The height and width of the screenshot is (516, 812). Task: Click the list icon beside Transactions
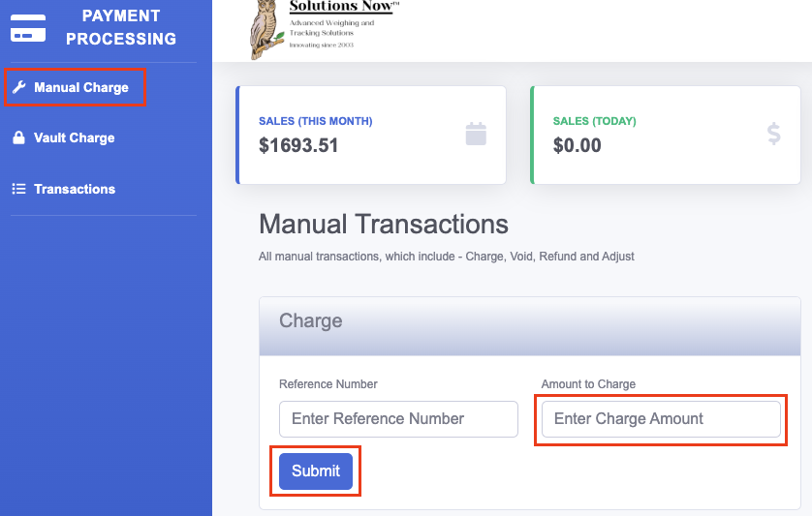tap(18, 189)
